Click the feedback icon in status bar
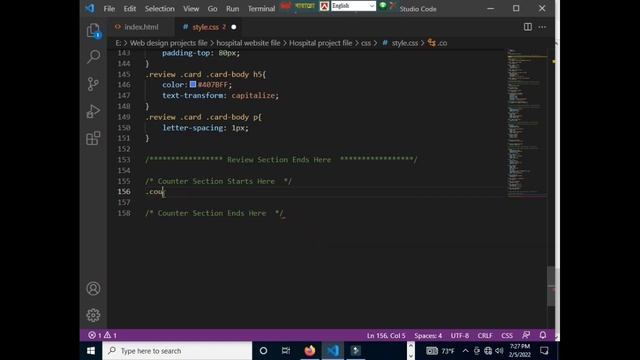Screen dimensions: 640x360 tap(526, 335)
